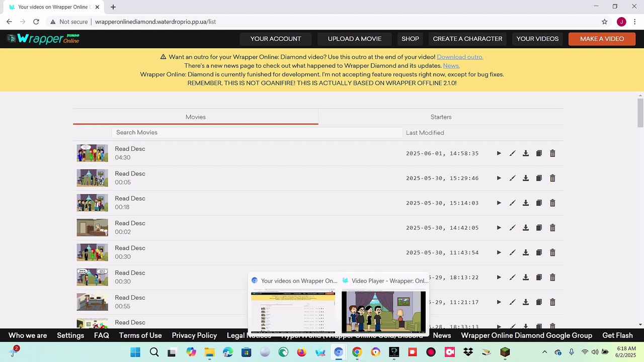644x362 pixels.
Task: Play the 00:18 Read Desc movie
Action: click(499, 203)
